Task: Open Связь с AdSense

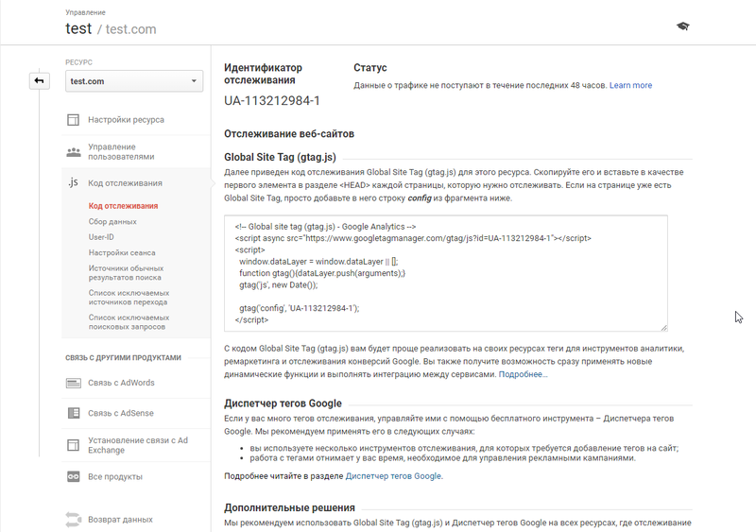Action: 121,413
